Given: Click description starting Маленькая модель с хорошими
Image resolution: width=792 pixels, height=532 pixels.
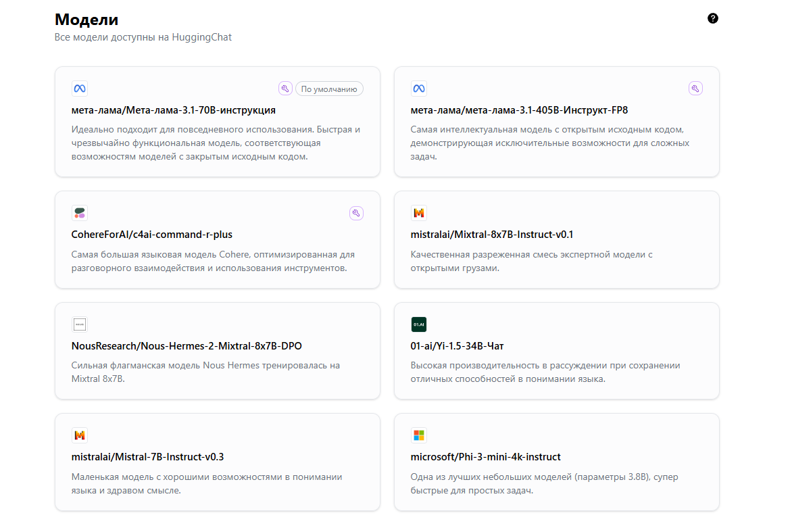Looking at the screenshot, I should click(207, 483).
